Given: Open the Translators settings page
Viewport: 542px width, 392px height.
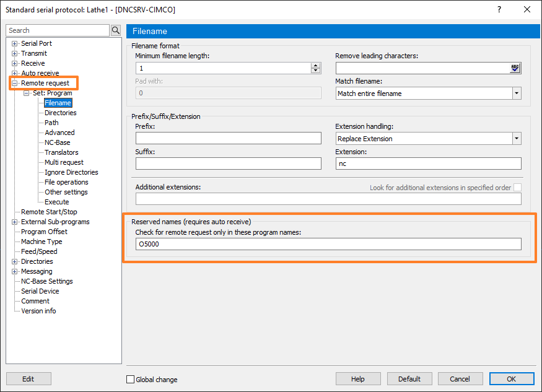Looking at the screenshot, I should (61, 152).
